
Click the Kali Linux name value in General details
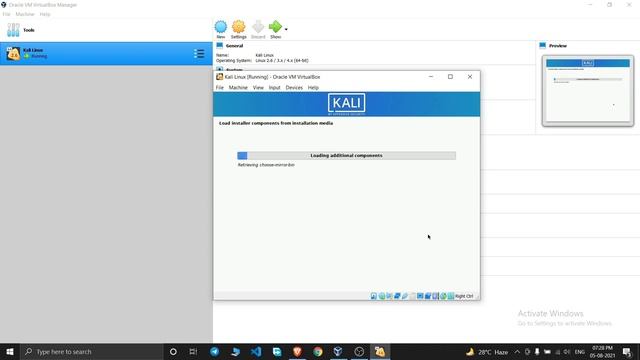point(264,55)
